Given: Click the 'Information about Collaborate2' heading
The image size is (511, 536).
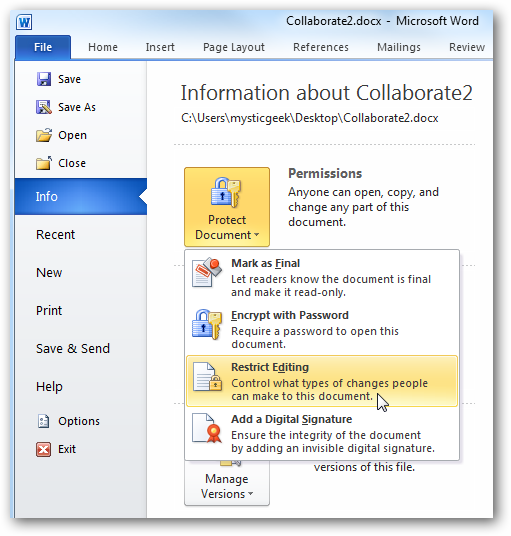Looking at the screenshot, I should 326,93.
